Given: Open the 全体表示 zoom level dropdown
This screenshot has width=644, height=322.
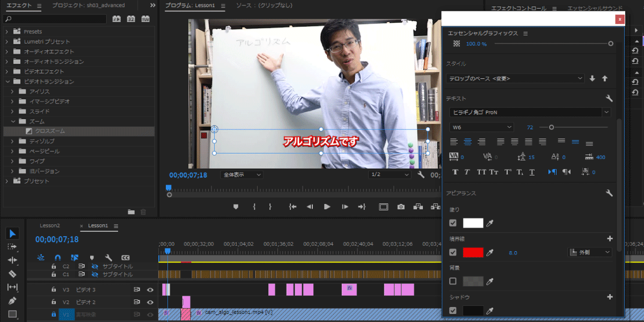Looking at the screenshot, I should (241, 174).
